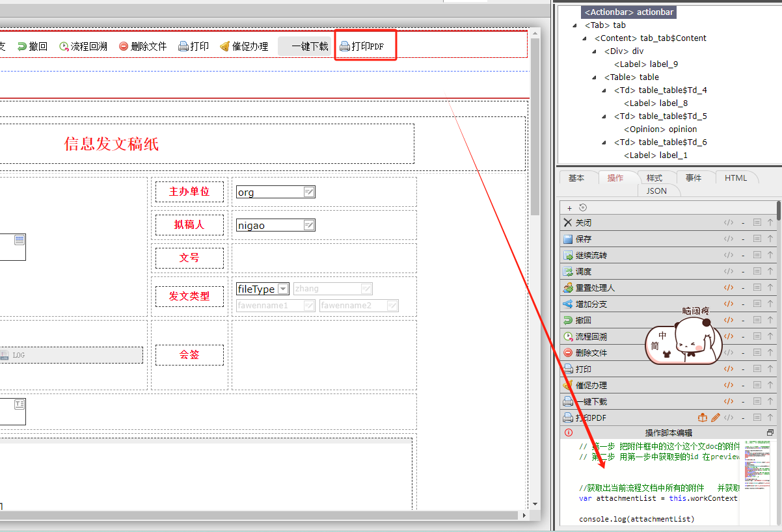782x532 pixels.
Task: Open script editor for 关闭 operation
Action: [729, 222]
